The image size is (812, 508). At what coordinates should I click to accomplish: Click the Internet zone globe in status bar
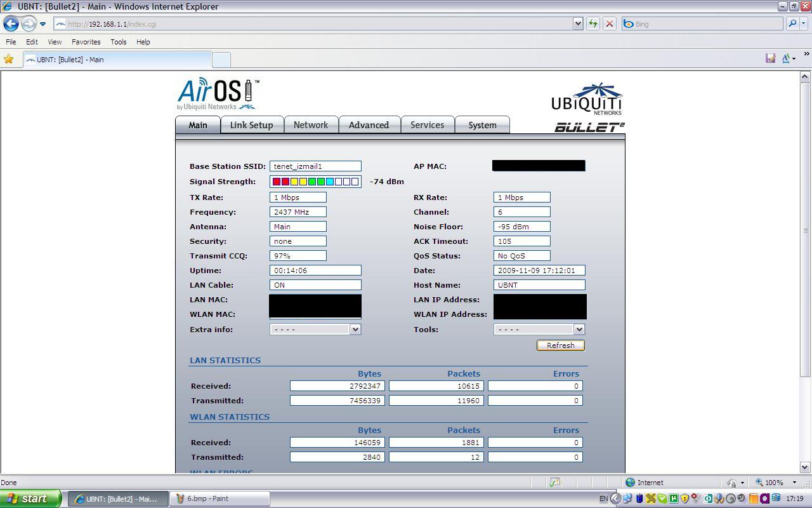(x=630, y=483)
